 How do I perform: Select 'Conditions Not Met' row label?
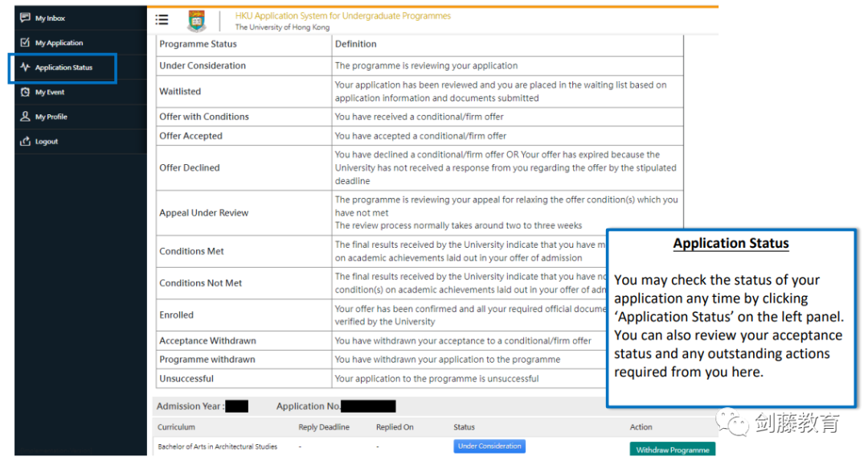pos(201,283)
